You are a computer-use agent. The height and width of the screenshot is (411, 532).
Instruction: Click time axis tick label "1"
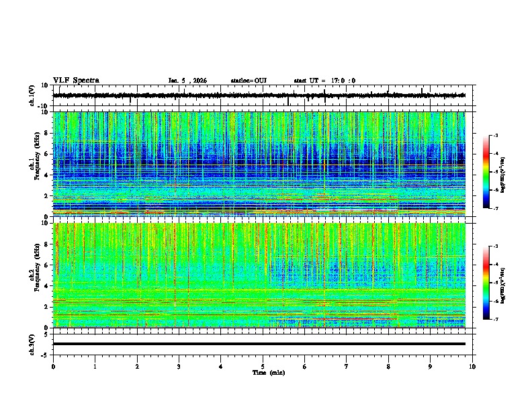[x=95, y=367]
